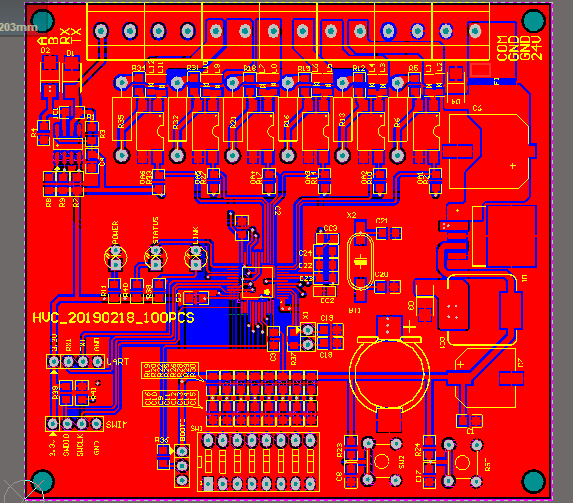Viewport: 573px width, 503px height.
Task: Select the X2 crystal footprint
Action: pos(360,261)
